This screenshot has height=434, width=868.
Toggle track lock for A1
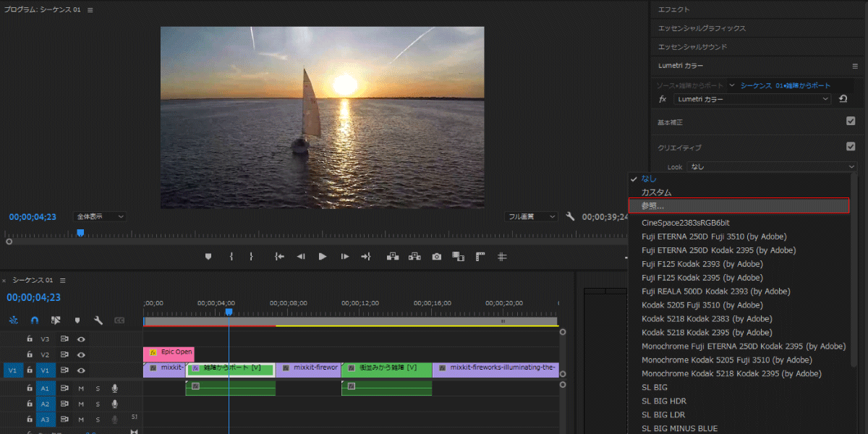(x=30, y=388)
